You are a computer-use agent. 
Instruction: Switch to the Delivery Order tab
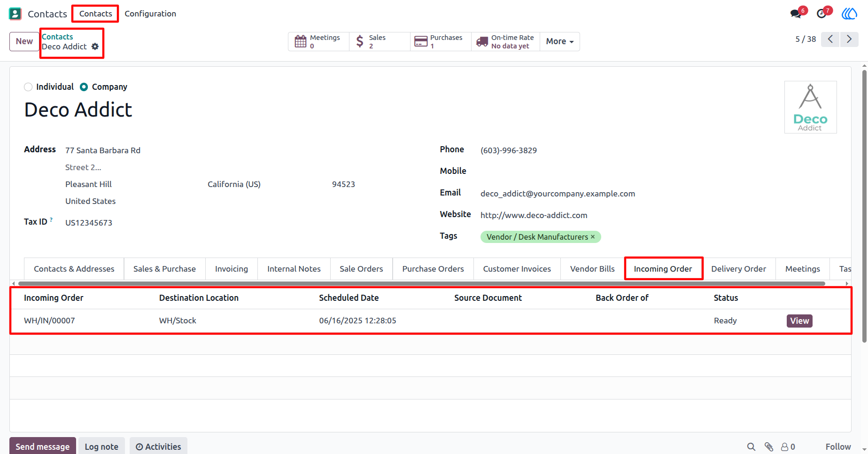coord(738,269)
